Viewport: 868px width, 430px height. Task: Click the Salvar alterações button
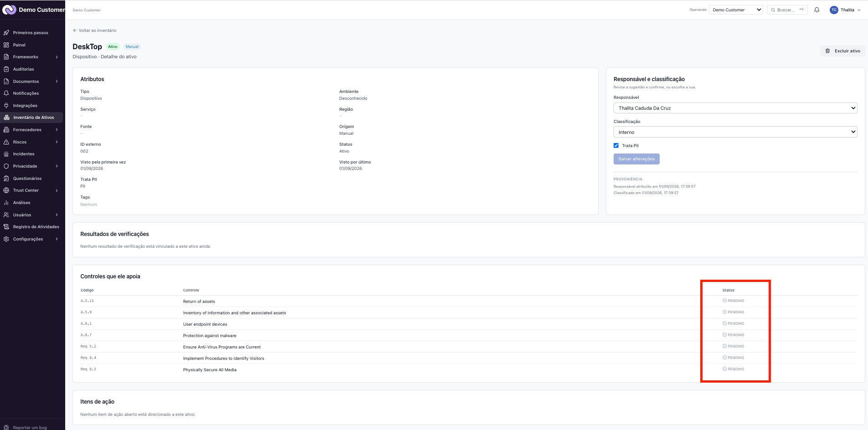point(636,159)
